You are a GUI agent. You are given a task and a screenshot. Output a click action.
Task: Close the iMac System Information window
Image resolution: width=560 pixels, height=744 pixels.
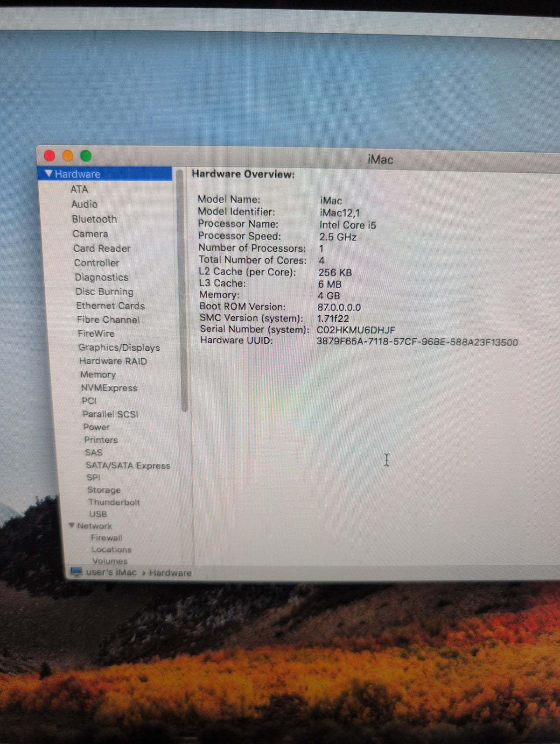pos(49,156)
